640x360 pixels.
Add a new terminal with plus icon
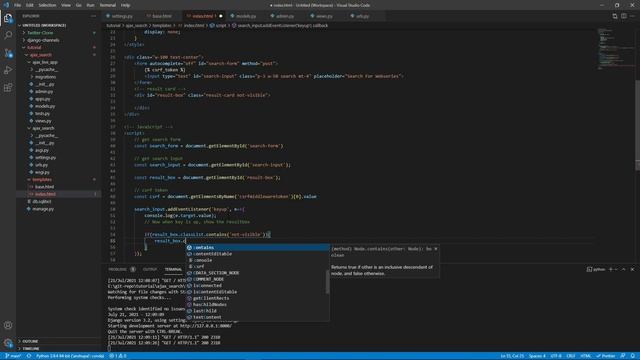(611, 269)
